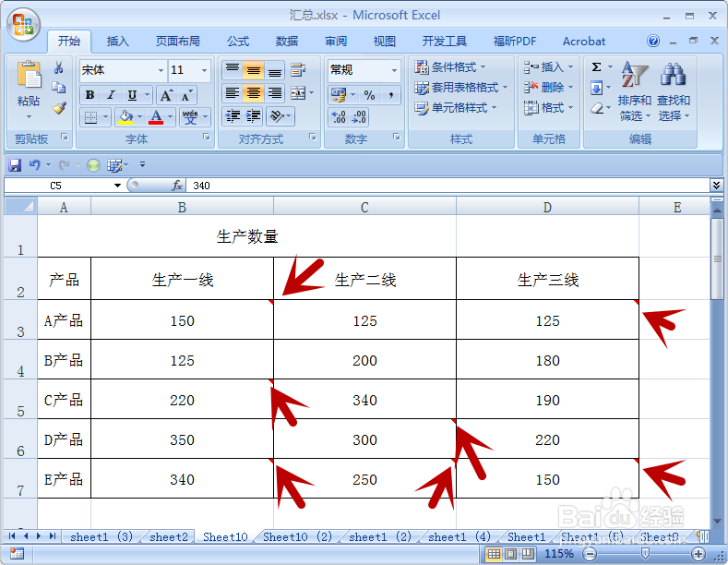Click the Office button logo
The image size is (728, 565).
(x=23, y=24)
